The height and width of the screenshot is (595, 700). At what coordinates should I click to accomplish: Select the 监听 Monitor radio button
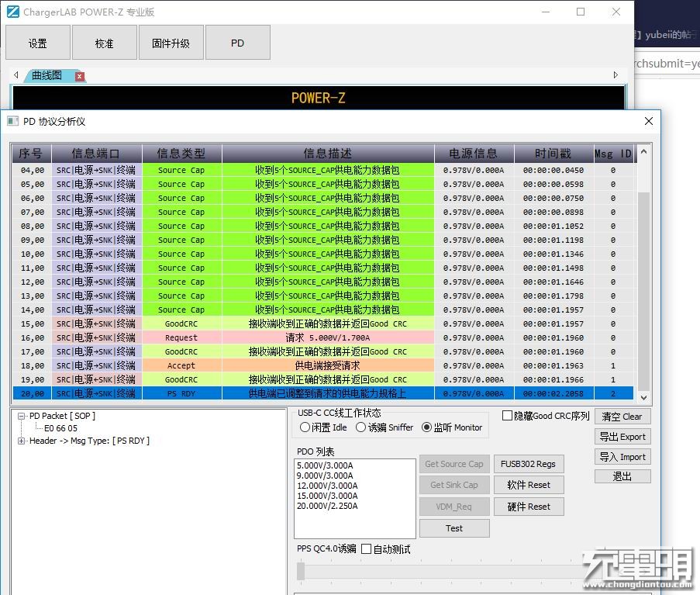[427, 427]
